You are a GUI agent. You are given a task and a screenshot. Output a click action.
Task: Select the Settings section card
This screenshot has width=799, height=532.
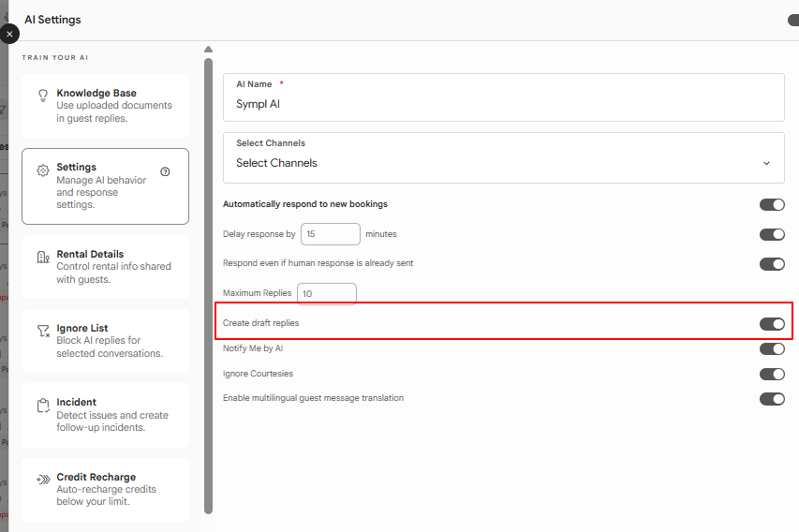(x=106, y=186)
